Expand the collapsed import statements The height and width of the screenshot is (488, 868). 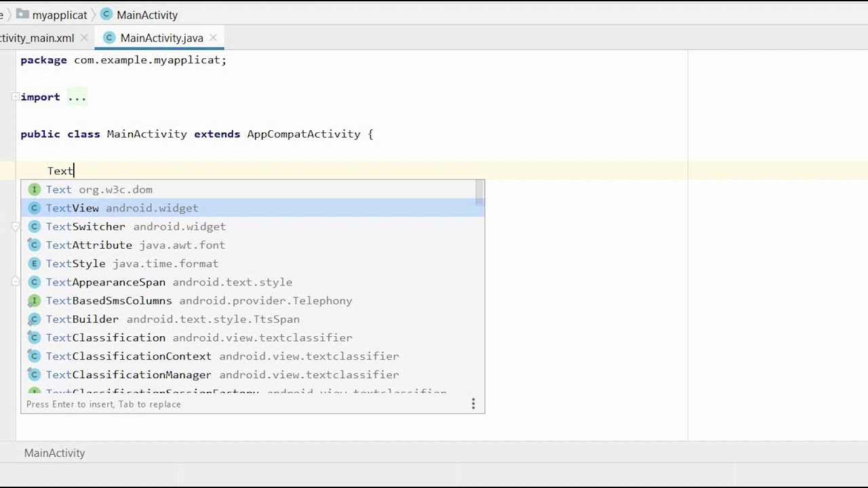(x=15, y=97)
